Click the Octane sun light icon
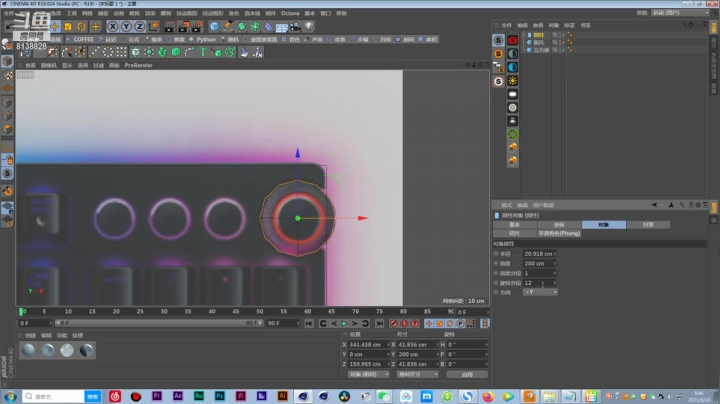720x404 pixels. [x=512, y=80]
